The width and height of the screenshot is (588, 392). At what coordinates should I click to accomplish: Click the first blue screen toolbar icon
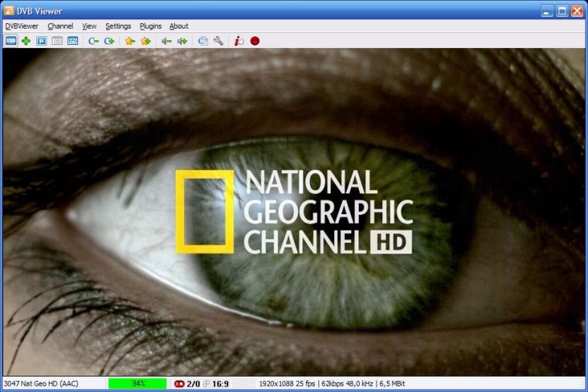[11, 41]
